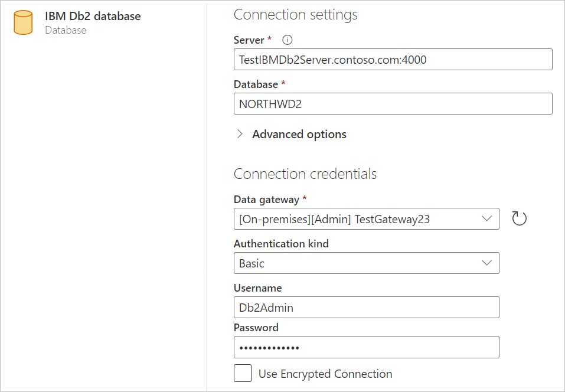Click the Use Encrypted Connection label text
565x392 pixels.
click(x=325, y=374)
